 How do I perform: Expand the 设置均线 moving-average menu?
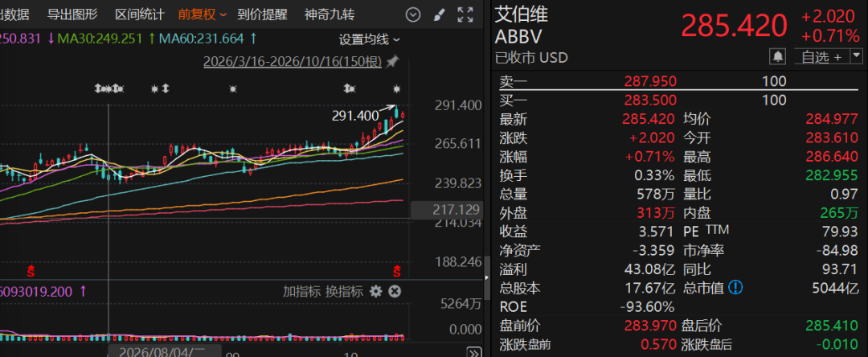click(369, 40)
